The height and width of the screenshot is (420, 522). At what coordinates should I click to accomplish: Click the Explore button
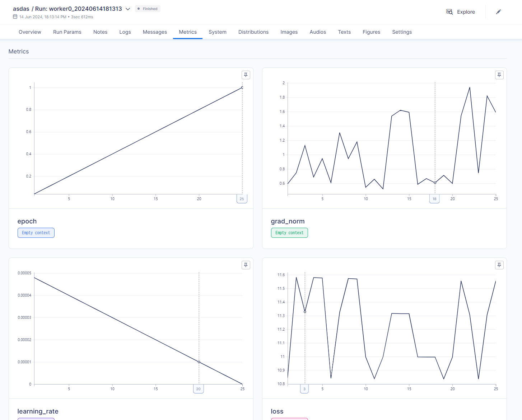tap(466, 12)
